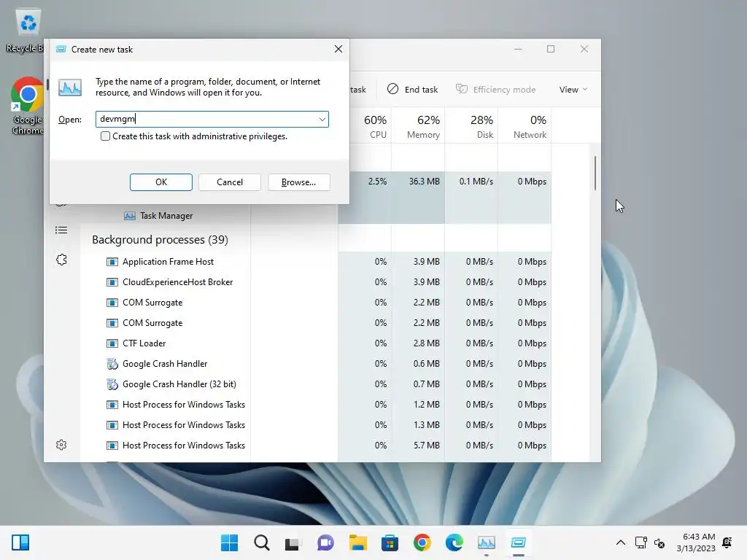Screen dimensions: 747x560
Task: Open taskbar Search
Action: click(x=262, y=542)
